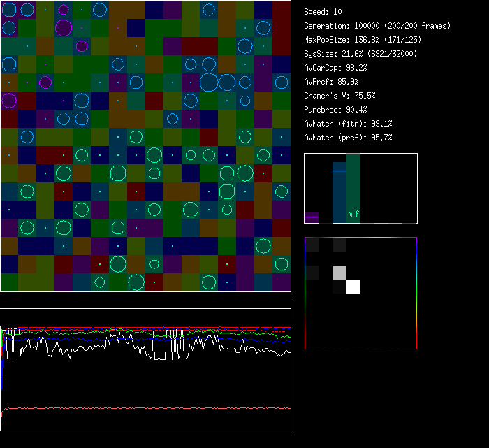Image resolution: width=489 pixels, height=448 pixels.
Task: Select the short purple histogram bar
Action: [312, 217]
